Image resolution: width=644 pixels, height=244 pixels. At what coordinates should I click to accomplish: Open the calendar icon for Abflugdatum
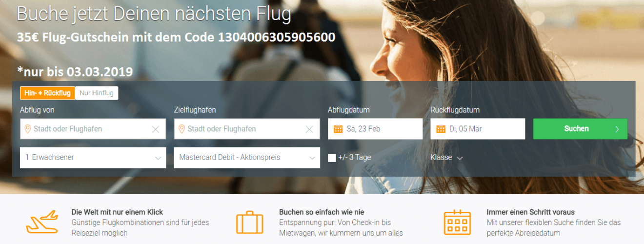coord(338,129)
